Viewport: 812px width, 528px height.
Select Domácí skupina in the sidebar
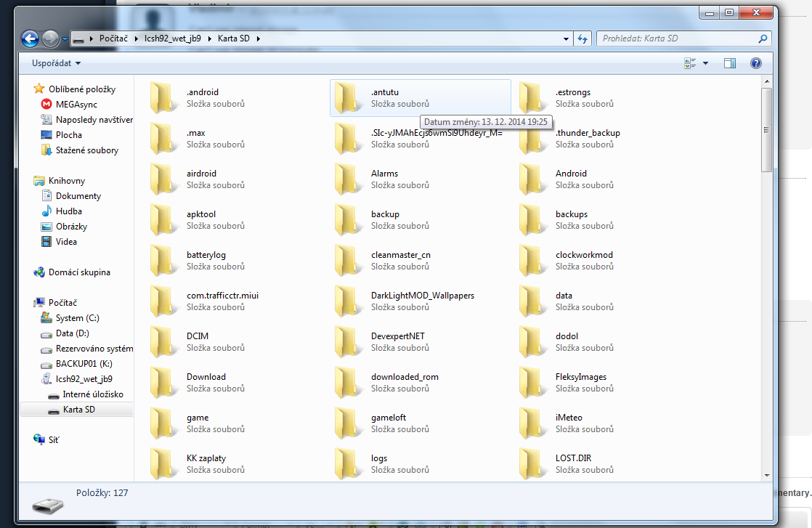[x=78, y=272]
